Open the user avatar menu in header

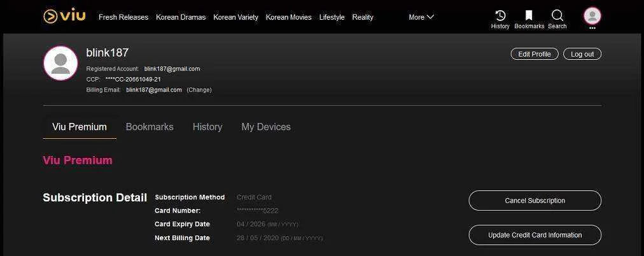click(x=592, y=16)
